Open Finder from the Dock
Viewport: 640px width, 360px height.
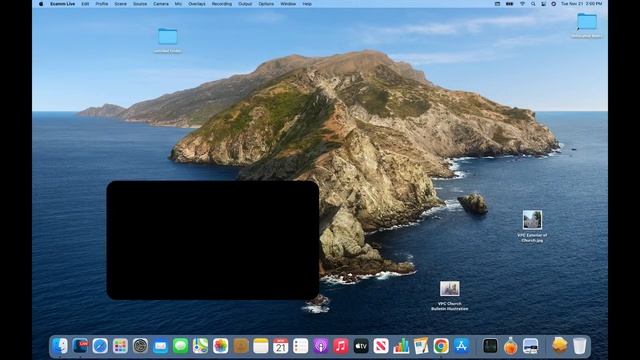coord(60,346)
